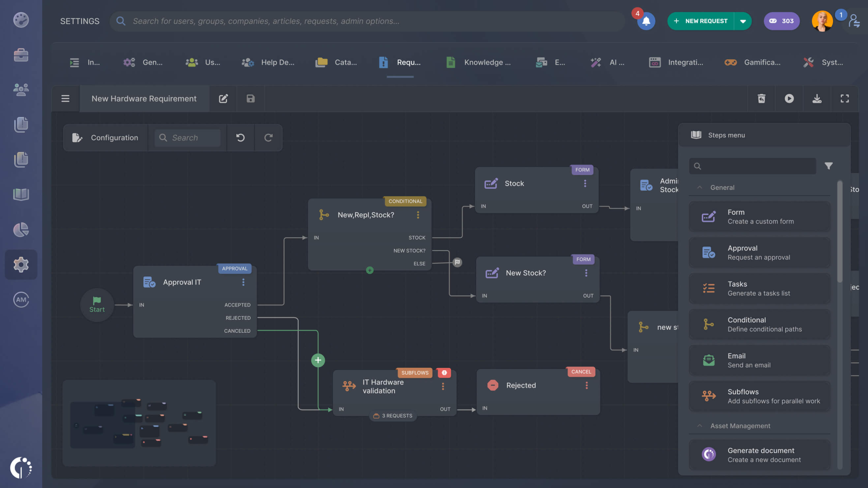Collapse the Asset Management section
This screenshot has width=868, height=488.
700,426
